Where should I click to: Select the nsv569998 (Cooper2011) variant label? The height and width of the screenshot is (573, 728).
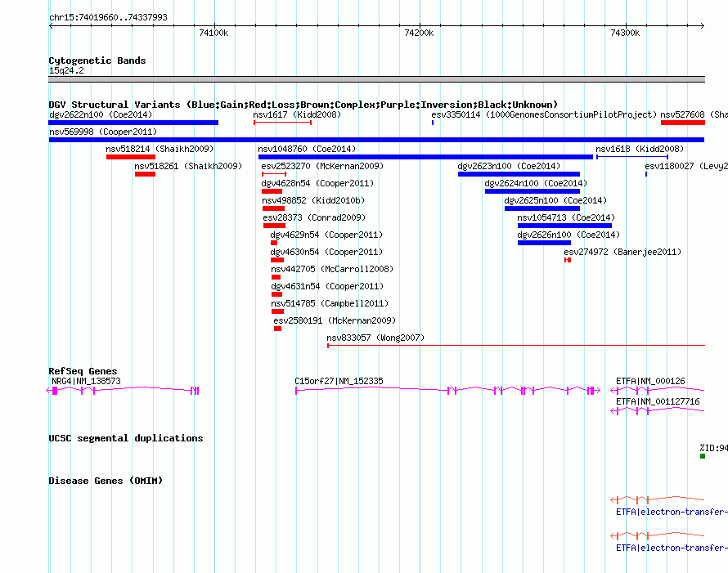[103, 132]
